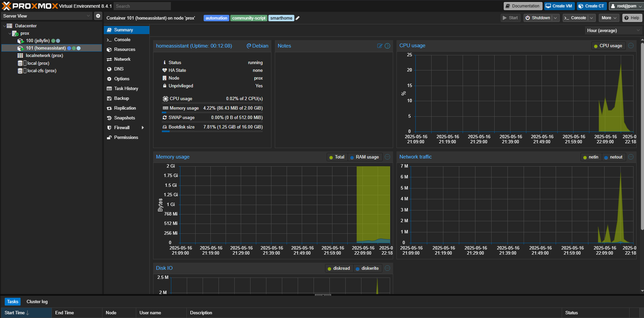644x318 pixels.
Task: Collapse the CPU usage chart panel
Action: [631, 46]
